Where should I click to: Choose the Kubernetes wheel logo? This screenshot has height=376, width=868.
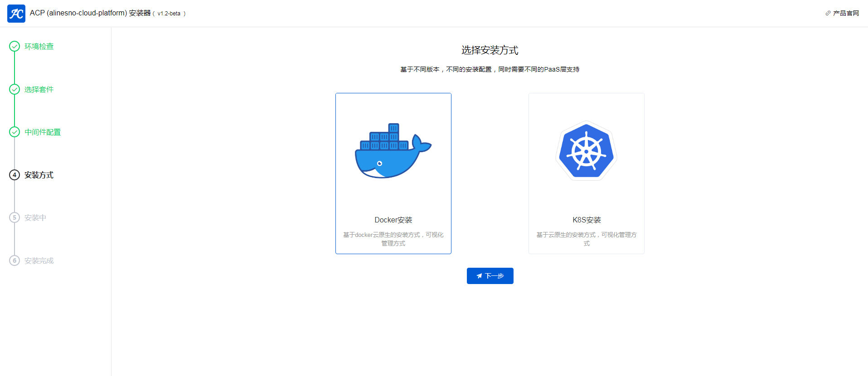586,151
